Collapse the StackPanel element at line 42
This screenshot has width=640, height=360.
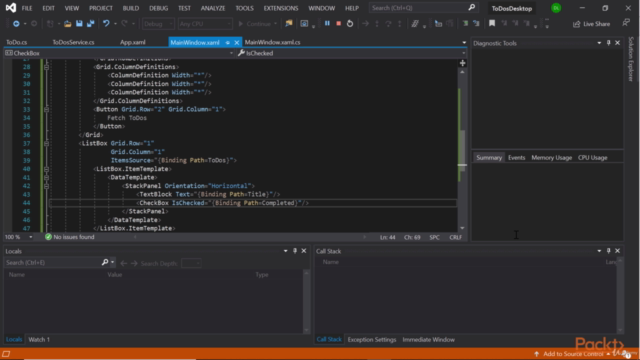46,186
